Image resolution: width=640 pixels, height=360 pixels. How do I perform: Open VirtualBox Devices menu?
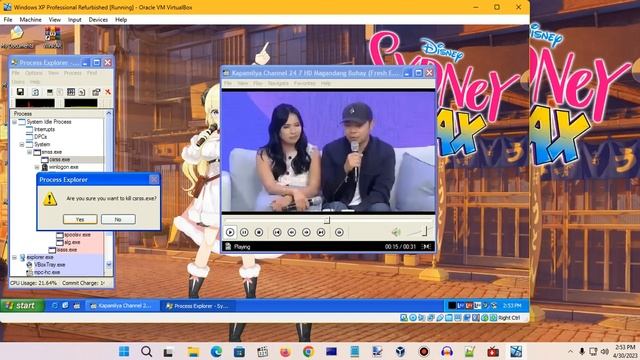tap(98, 20)
